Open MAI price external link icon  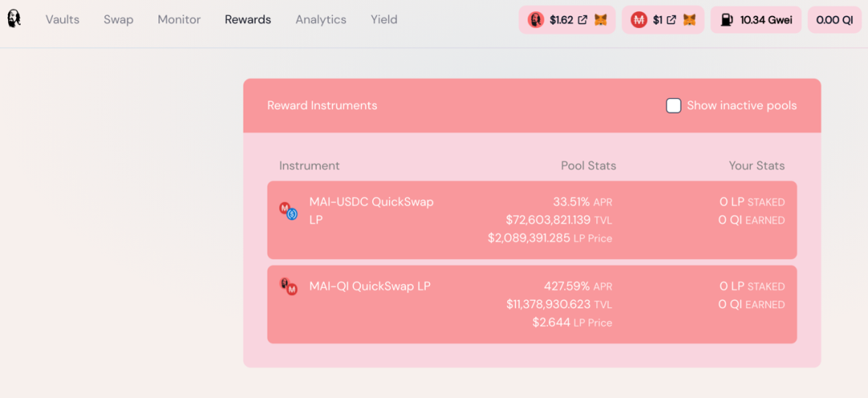click(671, 20)
